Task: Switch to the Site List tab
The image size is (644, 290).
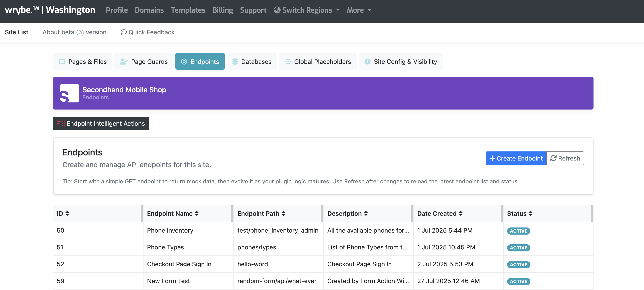Action: click(17, 32)
